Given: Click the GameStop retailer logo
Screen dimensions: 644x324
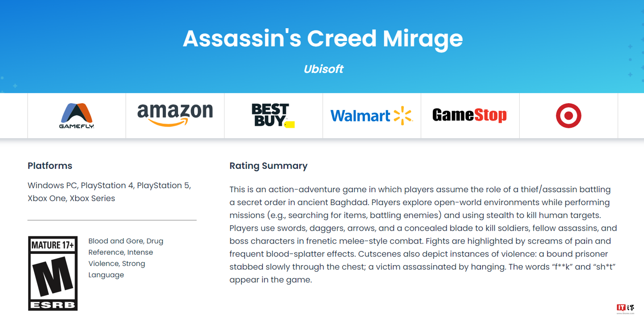Looking at the screenshot, I should click(x=470, y=116).
